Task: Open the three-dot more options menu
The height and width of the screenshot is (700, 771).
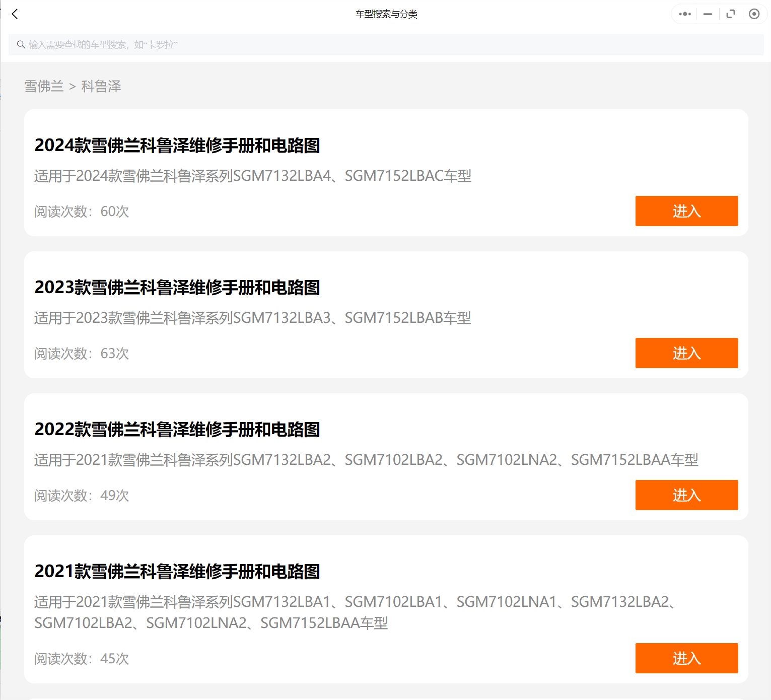Action: pos(684,14)
